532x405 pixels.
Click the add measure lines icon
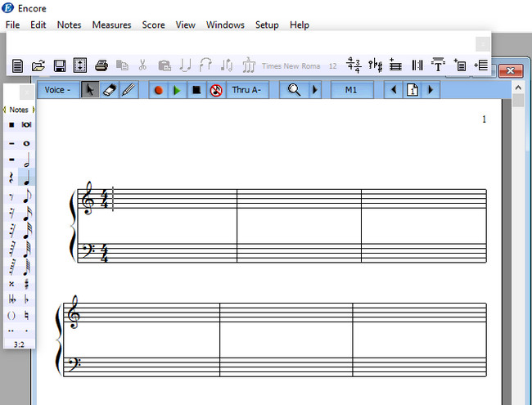click(481, 65)
